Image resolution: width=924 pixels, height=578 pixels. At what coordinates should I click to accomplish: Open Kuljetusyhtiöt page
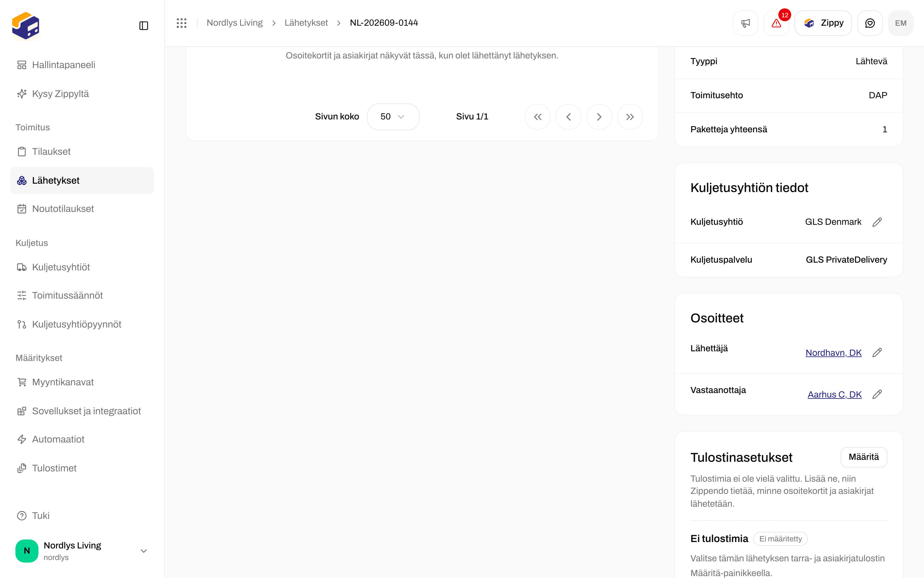click(x=82, y=267)
